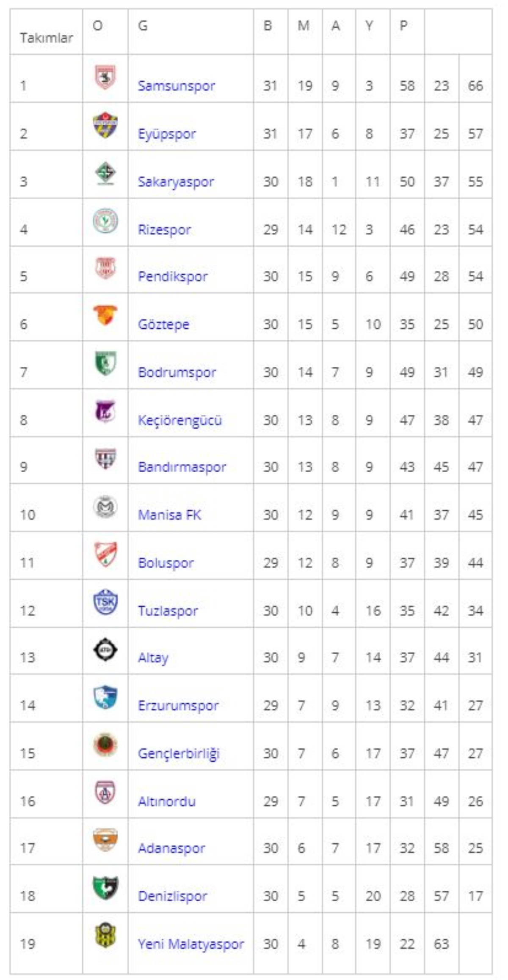Click the Takımlar column header
Viewport: 508px width, 980px height.
[46, 38]
